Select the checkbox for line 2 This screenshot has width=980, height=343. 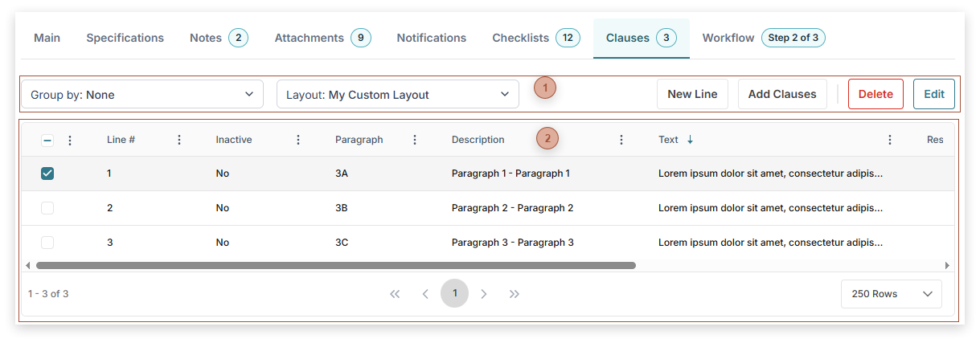47,208
